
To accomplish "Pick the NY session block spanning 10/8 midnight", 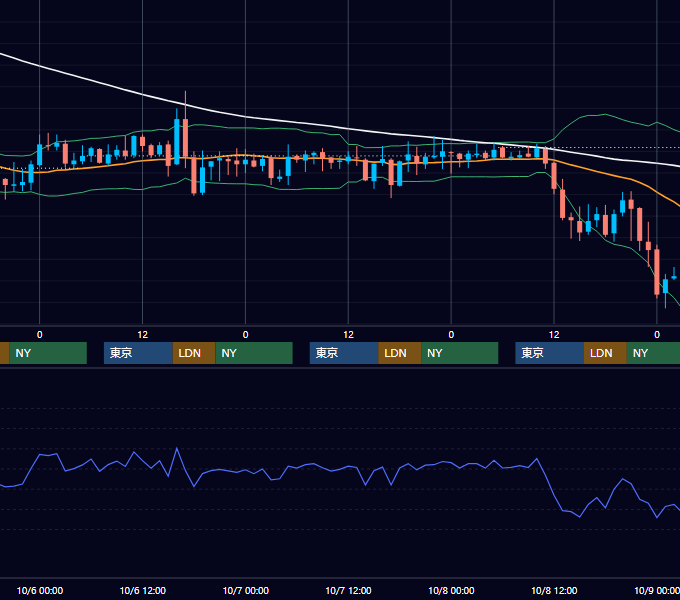I will (459, 353).
